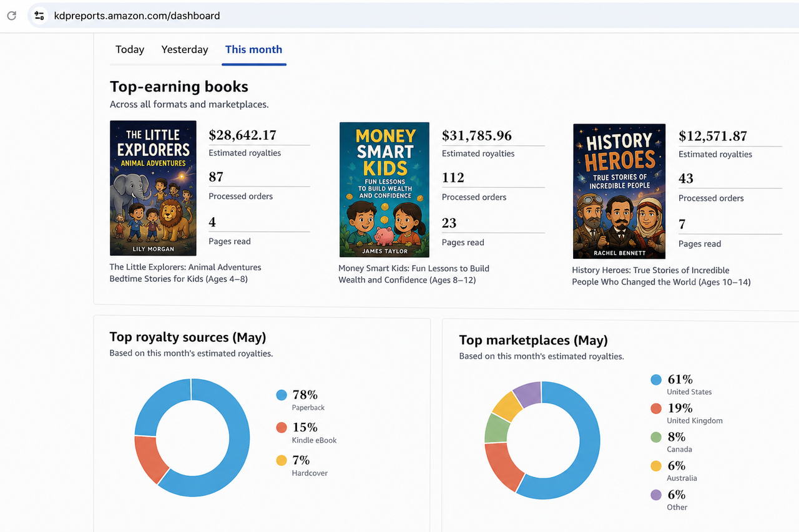Screen dimensions: 799x532
Task: Click the 23 pages read value
Action: pos(449,223)
